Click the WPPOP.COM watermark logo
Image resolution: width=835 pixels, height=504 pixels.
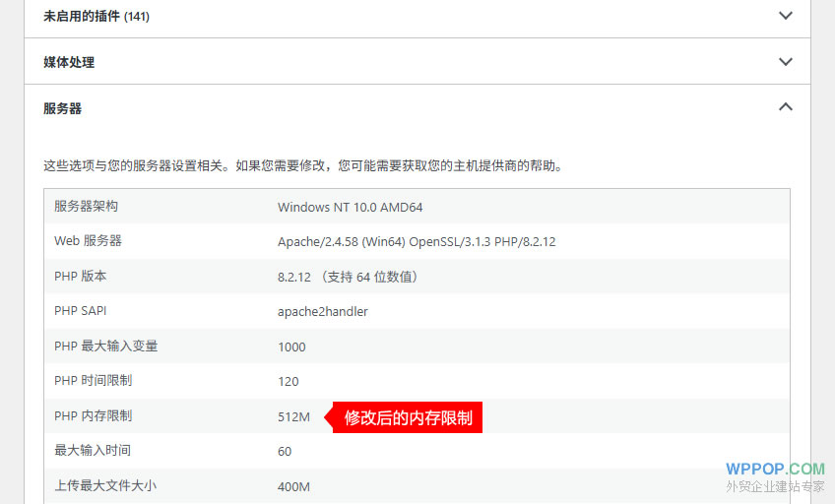pos(775,470)
